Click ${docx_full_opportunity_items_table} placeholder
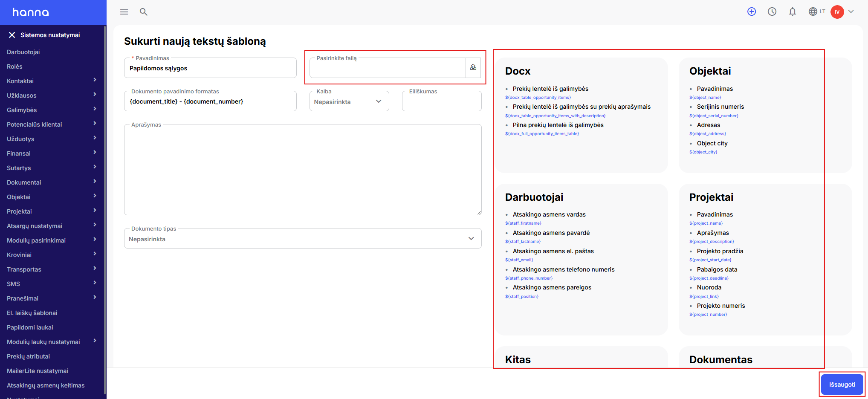868x399 pixels. pyautogui.click(x=542, y=134)
